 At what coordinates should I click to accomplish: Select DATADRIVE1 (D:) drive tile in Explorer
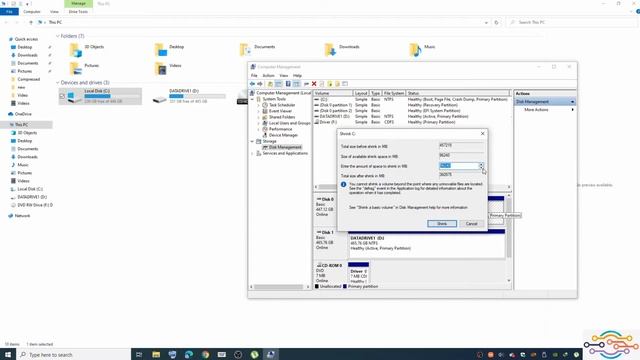pos(189,96)
